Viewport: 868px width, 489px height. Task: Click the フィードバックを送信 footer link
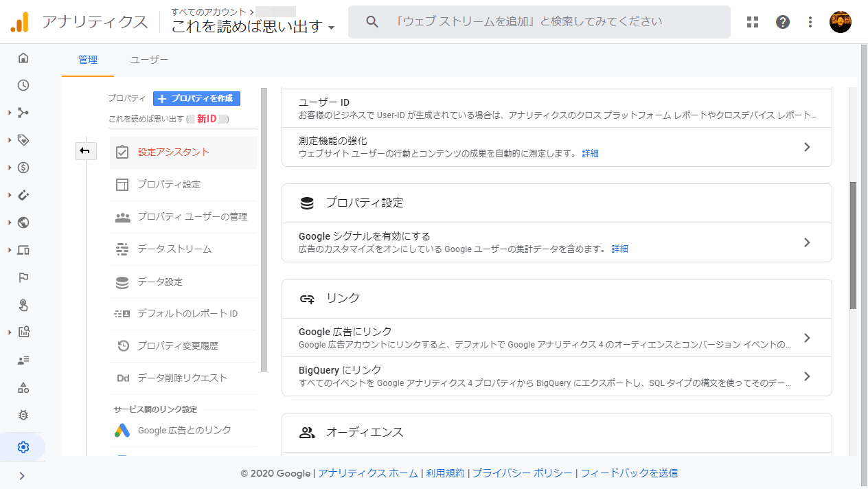click(x=628, y=473)
